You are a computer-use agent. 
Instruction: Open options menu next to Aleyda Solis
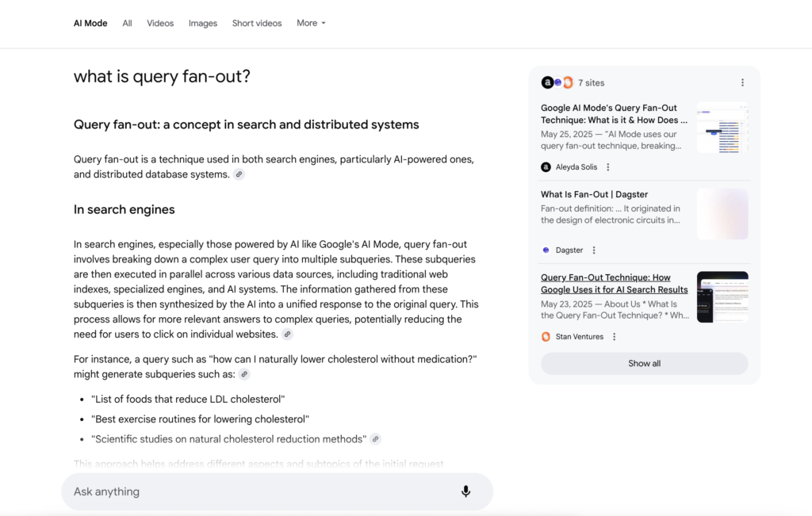608,167
